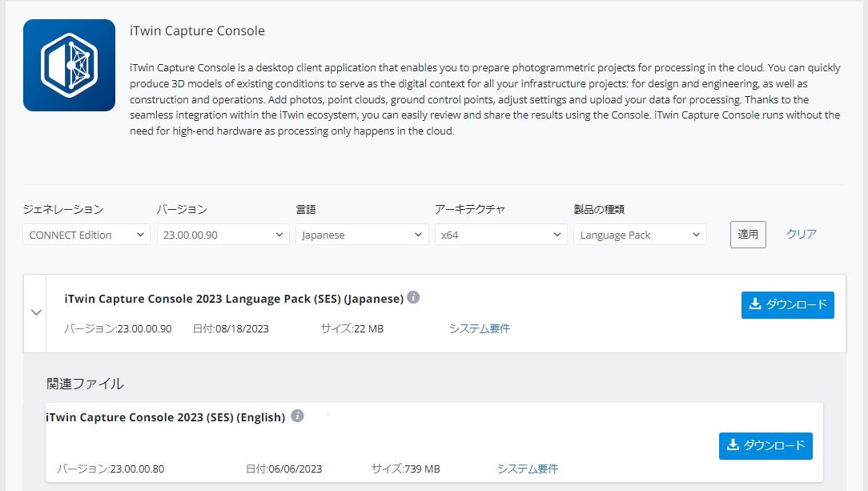Image resolution: width=868 pixels, height=491 pixels.
Task: Click the download arrow icon on Language Pack button
Action: [x=753, y=304]
